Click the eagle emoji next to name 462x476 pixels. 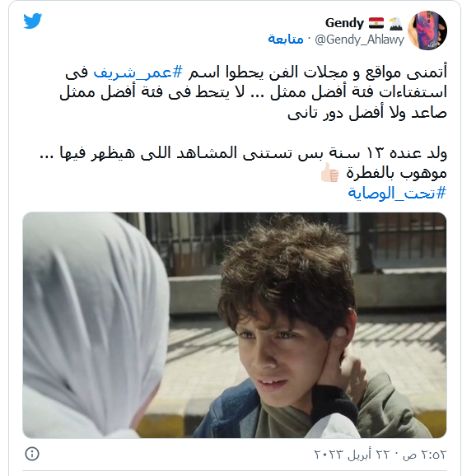[x=395, y=23]
